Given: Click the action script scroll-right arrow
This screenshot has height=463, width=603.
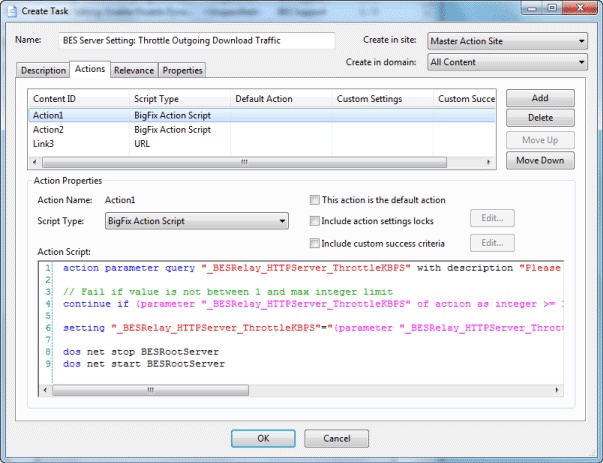Looking at the screenshot, I should 557,390.
